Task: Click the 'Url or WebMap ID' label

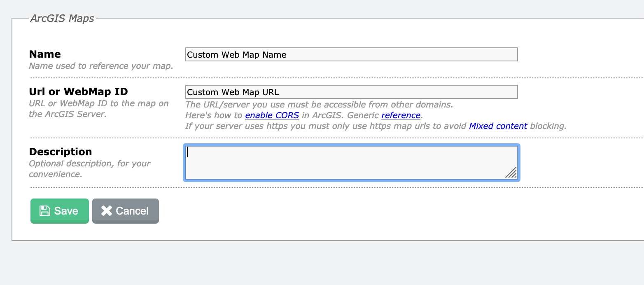Action: [78, 92]
